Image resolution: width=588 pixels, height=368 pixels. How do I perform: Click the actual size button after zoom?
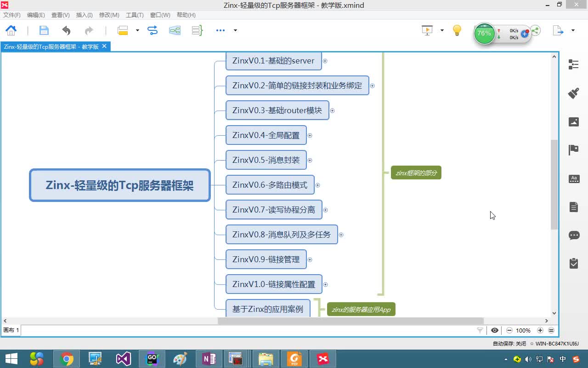tap(551, 330)
